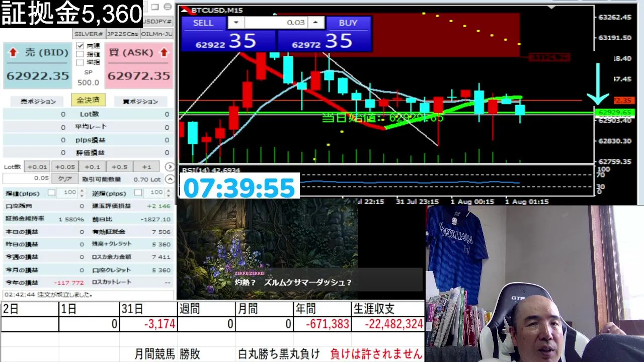Adjust the 逆指(pips) spinner arrows
The image size is (644, 362).
pos(168,193)
